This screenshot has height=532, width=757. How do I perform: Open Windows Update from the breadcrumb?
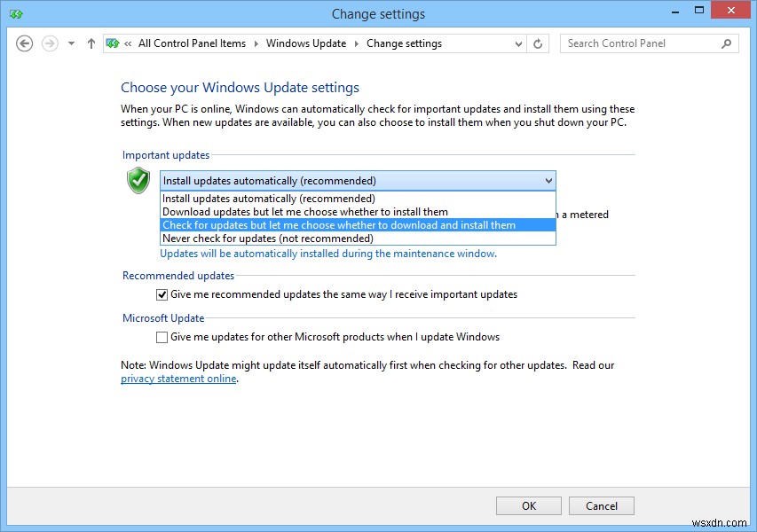305,43
